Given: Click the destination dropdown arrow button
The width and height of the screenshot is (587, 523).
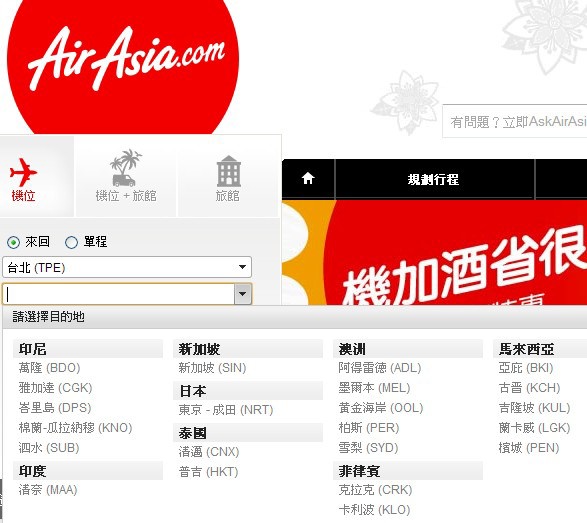Looking at the screenshot, I should click(x=243, y=294).
